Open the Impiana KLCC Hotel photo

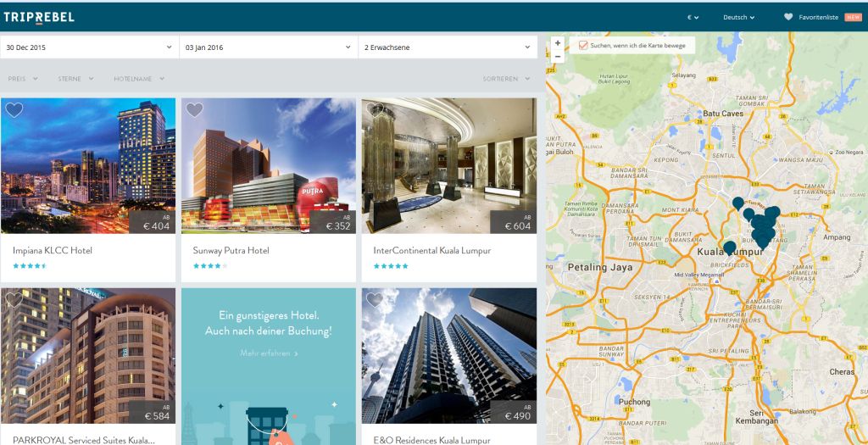[x=88, y=165]
